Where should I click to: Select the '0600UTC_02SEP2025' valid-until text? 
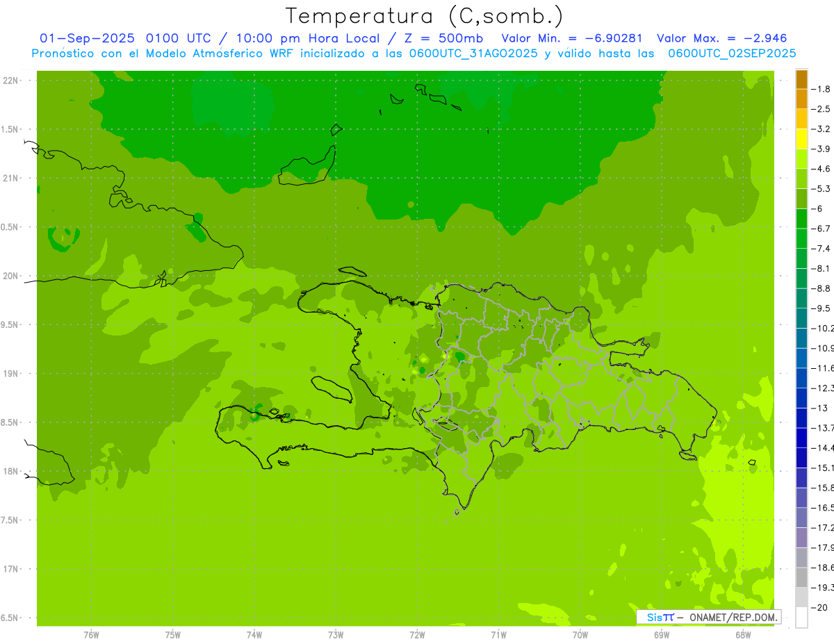click(x=732, y=53)
